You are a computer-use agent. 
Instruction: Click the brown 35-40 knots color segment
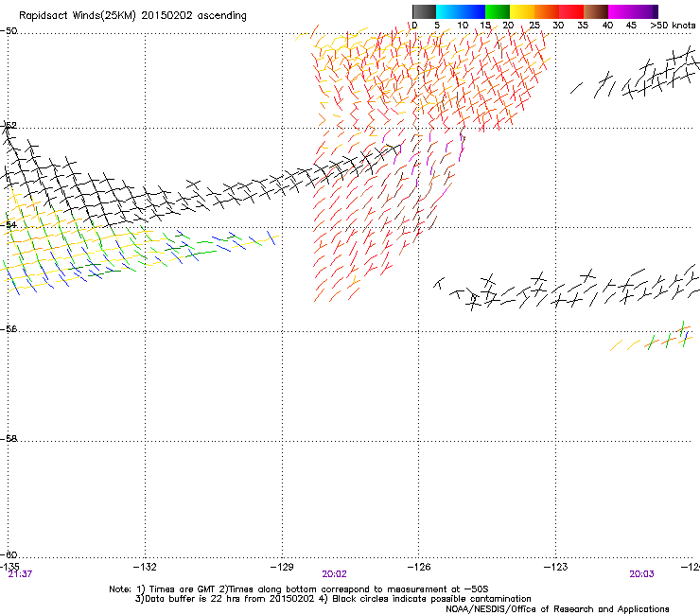(596, 11)
